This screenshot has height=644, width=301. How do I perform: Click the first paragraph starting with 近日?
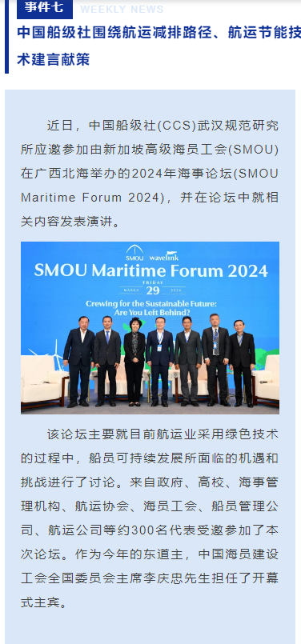coord(150,174)
